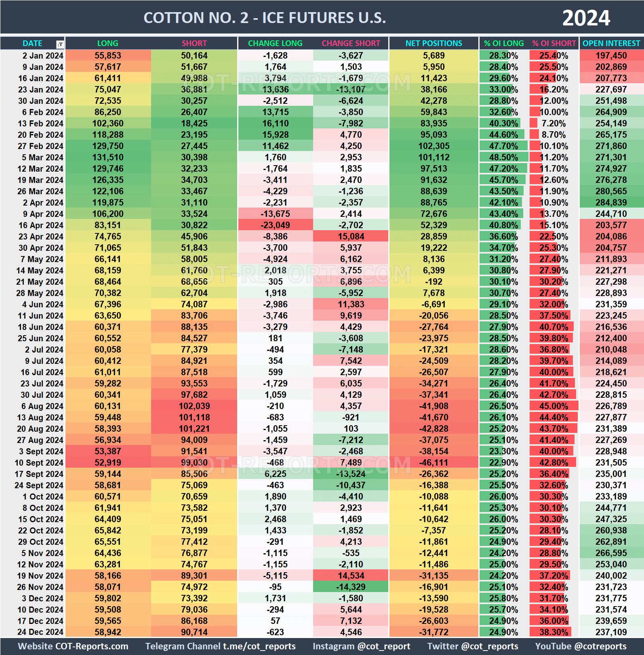Select the long value 131,510 cell

[109, 157]
